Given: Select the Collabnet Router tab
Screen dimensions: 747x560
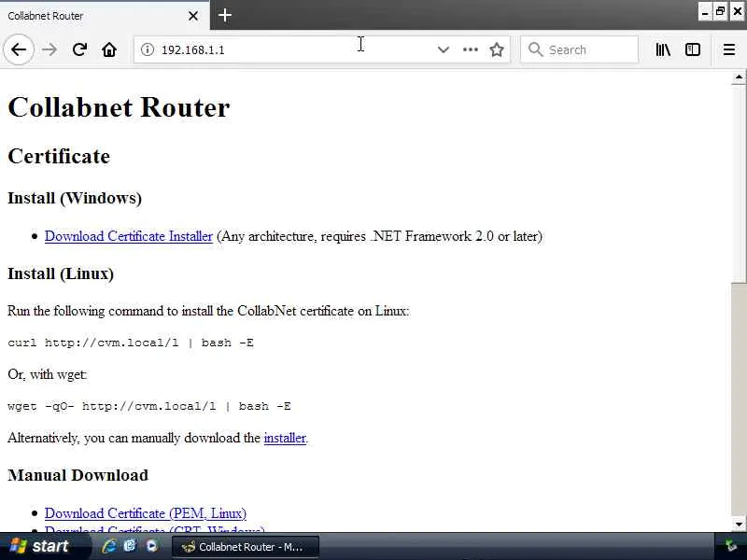Looking at the screenshot, I should coord(105,15).
